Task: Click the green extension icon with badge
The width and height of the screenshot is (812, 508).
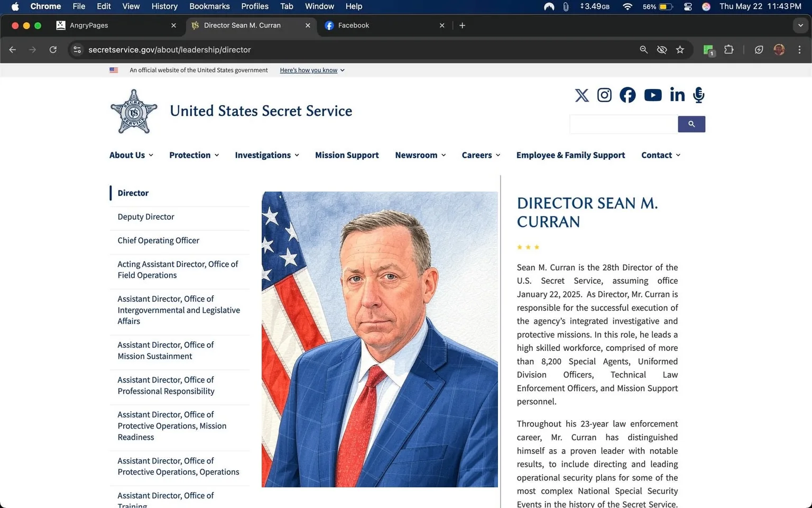Action: tap(708, 50)
